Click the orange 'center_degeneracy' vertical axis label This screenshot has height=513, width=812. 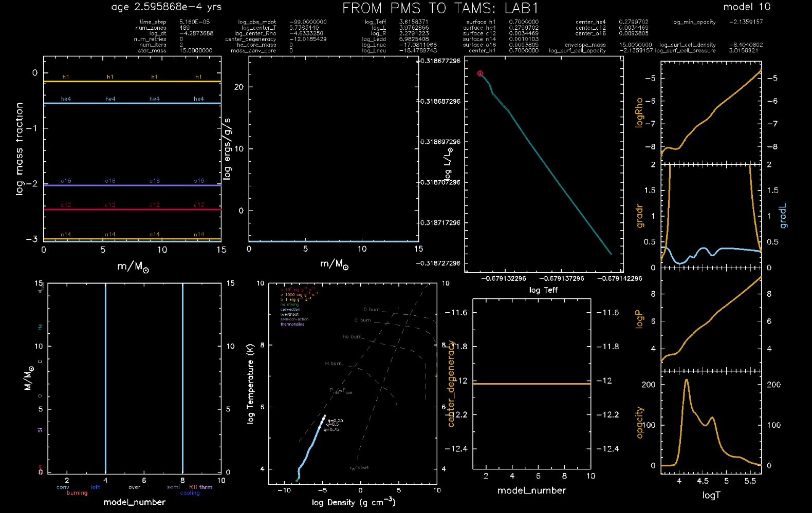(x=451, y=384)
